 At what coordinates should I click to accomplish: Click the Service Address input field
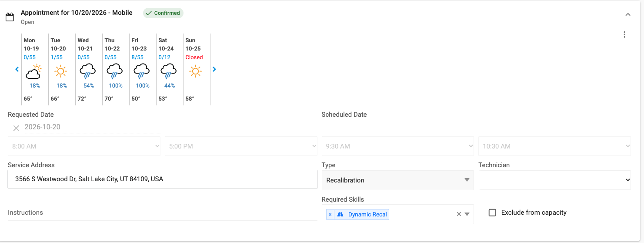pos(163,179)
